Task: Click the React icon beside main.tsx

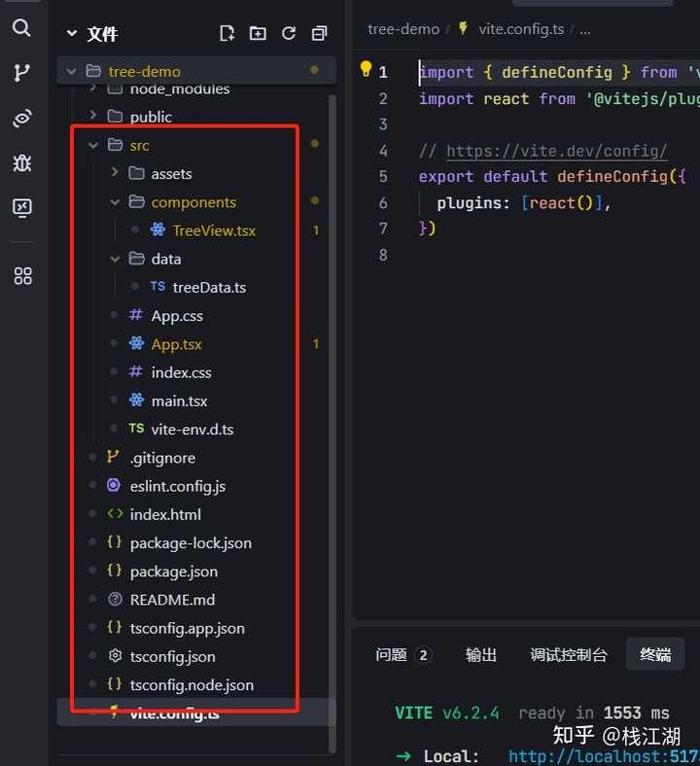Action: pyautogui.click(x=136, y=400)
